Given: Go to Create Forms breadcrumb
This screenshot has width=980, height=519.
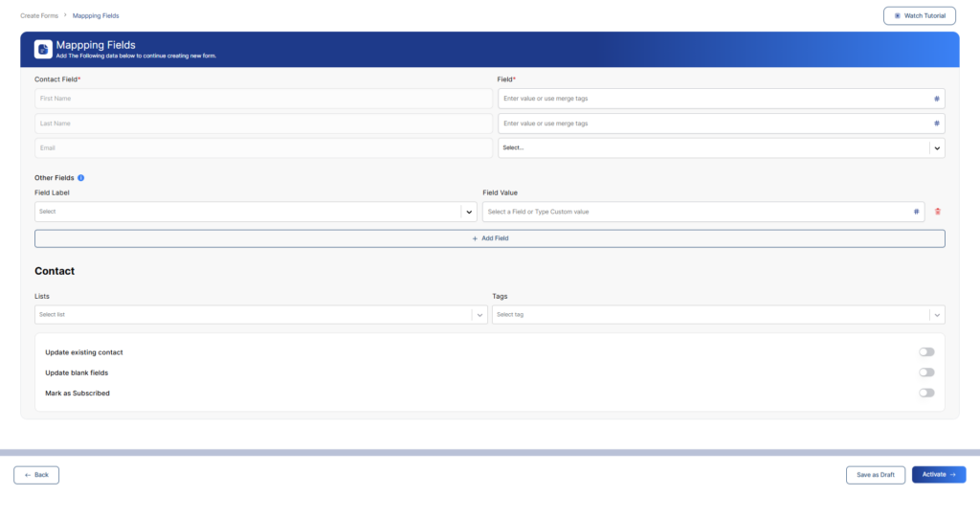Looking at the screenshot, I should tap(39, 16).
